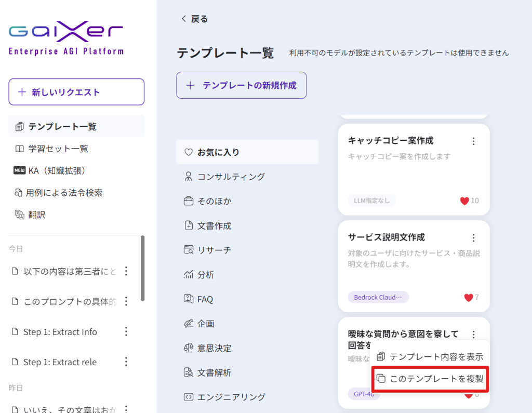Toggle the heart favorite on キャッチコピー案作成
Image resolution: width=532 pixels, height=413 pixels.
(464, 201)
